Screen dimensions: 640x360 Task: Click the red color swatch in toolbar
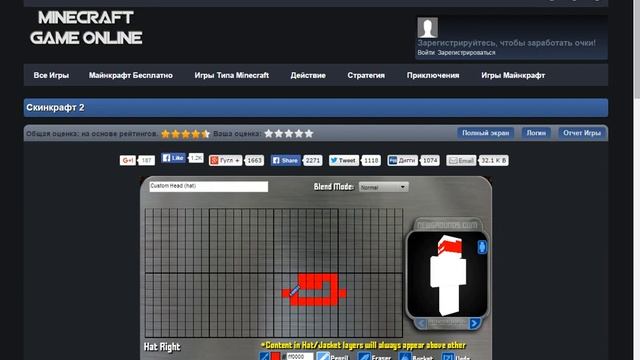click(x=276, y=357)
